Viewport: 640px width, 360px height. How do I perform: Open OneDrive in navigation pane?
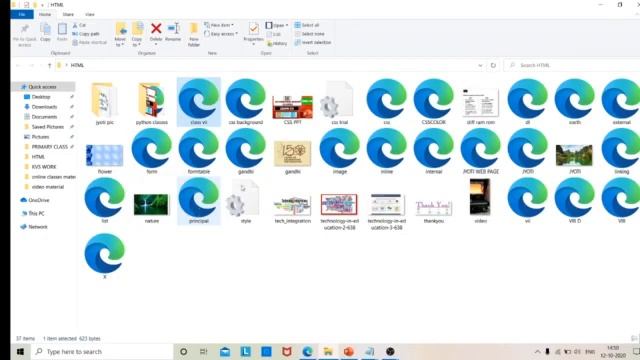pyautogui.click(x=38, y=200)
